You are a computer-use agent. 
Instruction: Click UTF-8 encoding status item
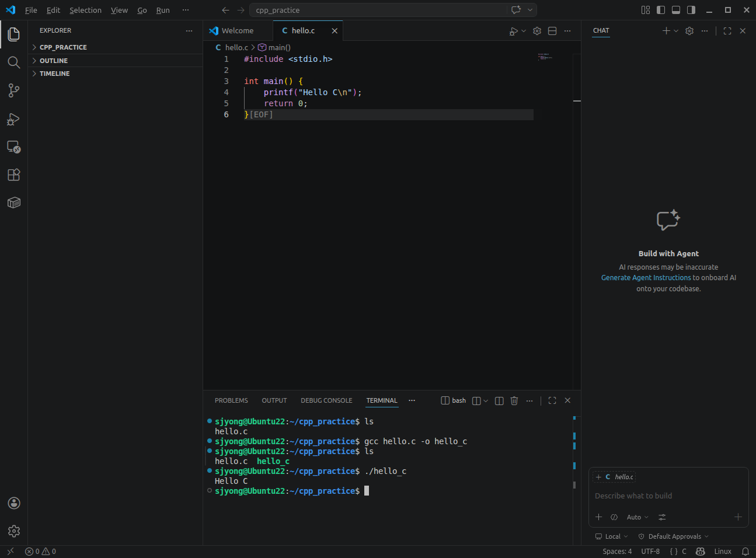(x=650, y=552)
